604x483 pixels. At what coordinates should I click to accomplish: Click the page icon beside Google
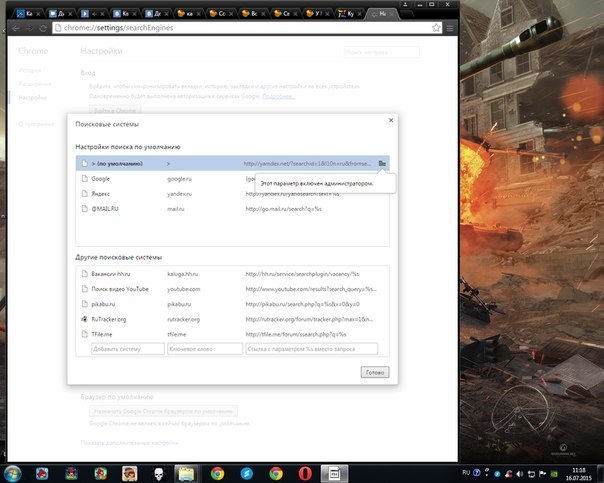pyautogui.click(x=84, y=179)
